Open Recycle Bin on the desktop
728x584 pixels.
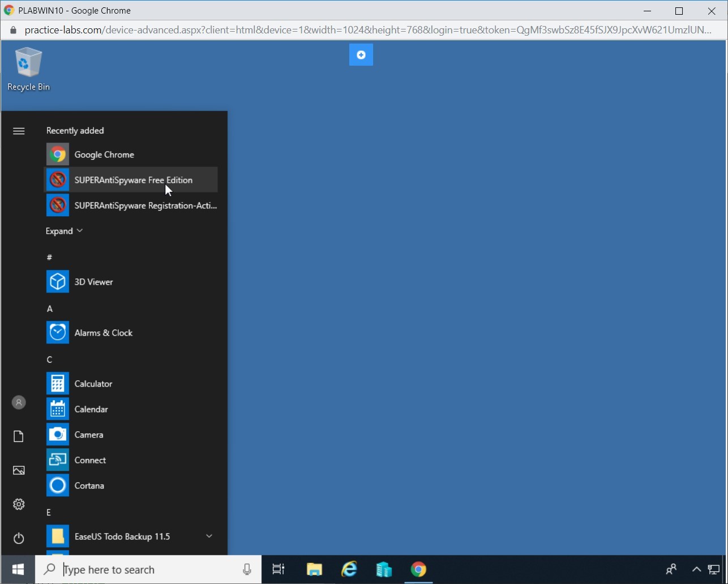pyautogui.click(x=28, y=69)
